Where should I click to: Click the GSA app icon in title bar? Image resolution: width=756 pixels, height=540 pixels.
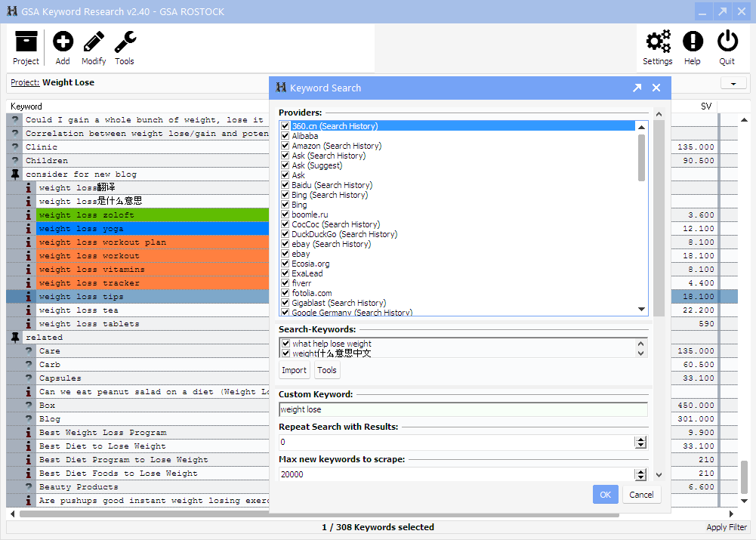tap(12, 11)
